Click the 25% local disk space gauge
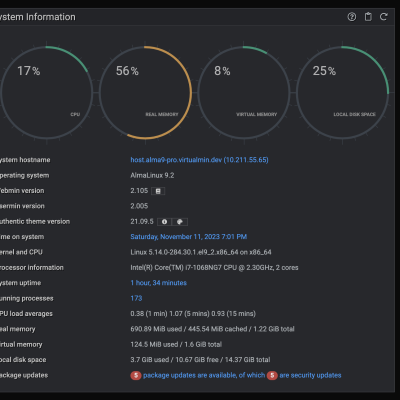The height and width of the screenshot is (400, 400). (x=342, y=93)
